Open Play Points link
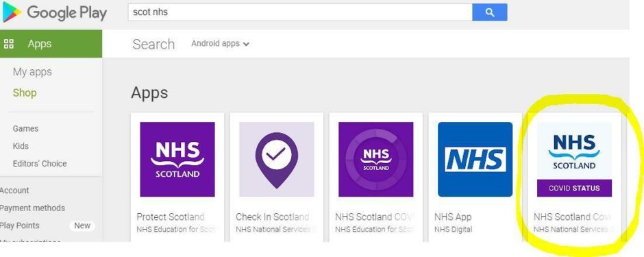 coord(20,225)
